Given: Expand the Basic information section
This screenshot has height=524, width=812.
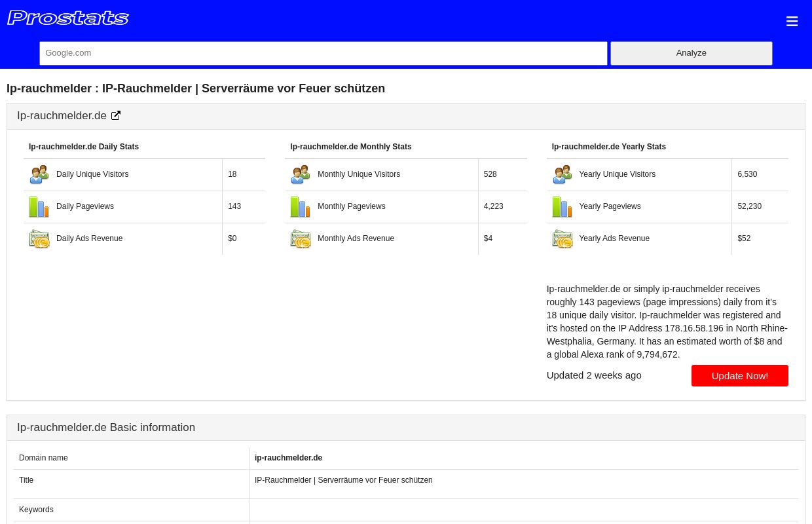Looking at the screenshot, I should (106, 427).
